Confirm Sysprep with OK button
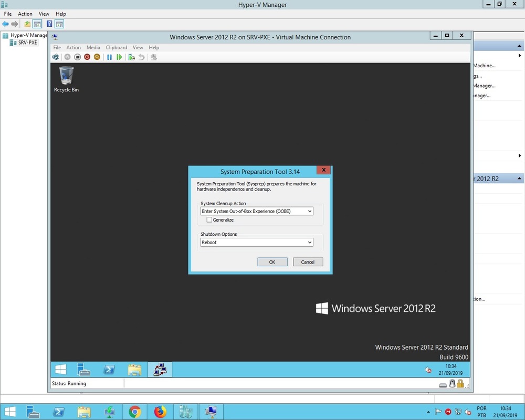 pos(272,262)
